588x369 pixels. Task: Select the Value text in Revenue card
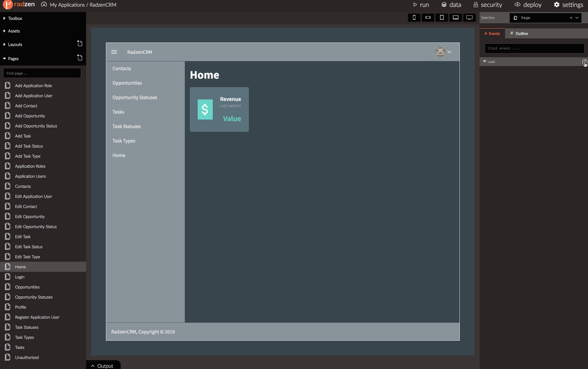click(x=232, y=119)
